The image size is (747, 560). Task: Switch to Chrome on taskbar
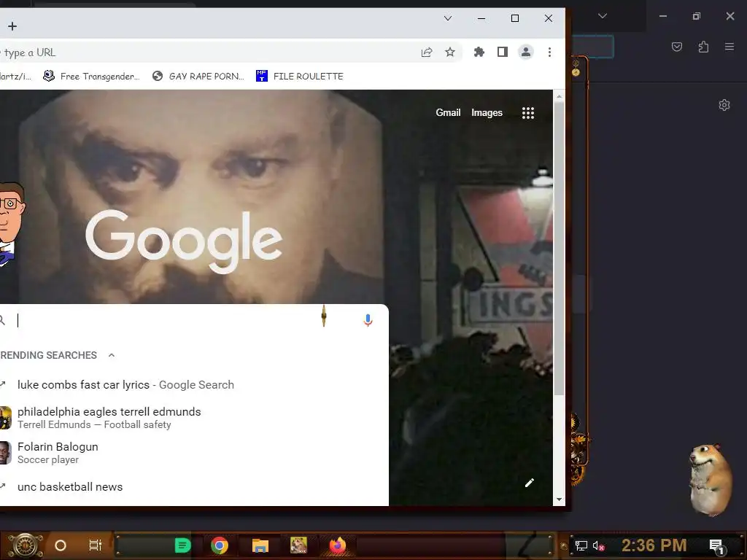pyautogui.click(x=219, y=545)
